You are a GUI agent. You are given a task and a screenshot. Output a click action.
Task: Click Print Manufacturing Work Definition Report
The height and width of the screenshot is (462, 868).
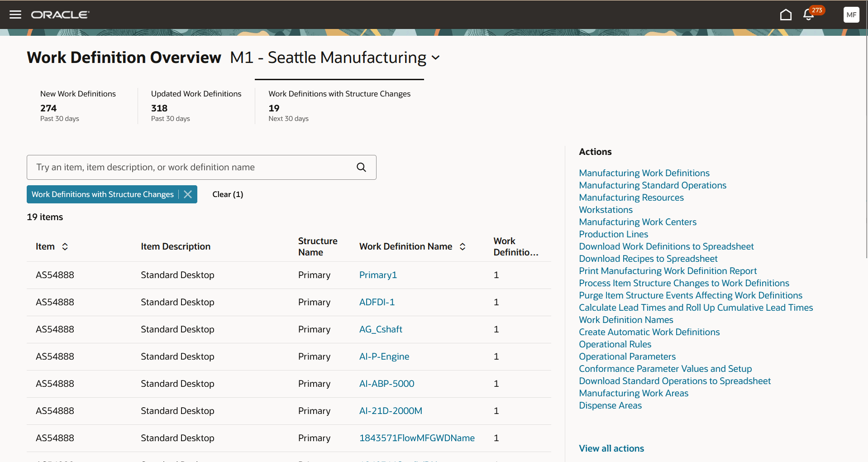pos(668,271)
